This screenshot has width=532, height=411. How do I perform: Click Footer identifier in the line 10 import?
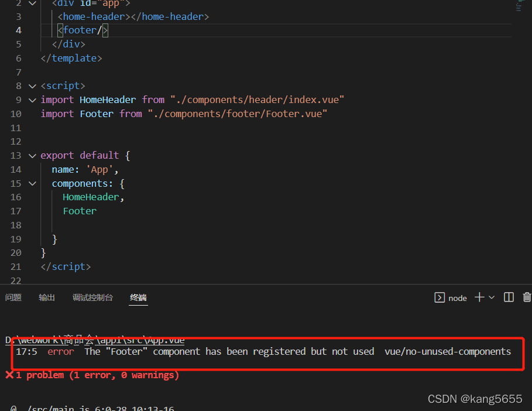[x=97, y=114]
